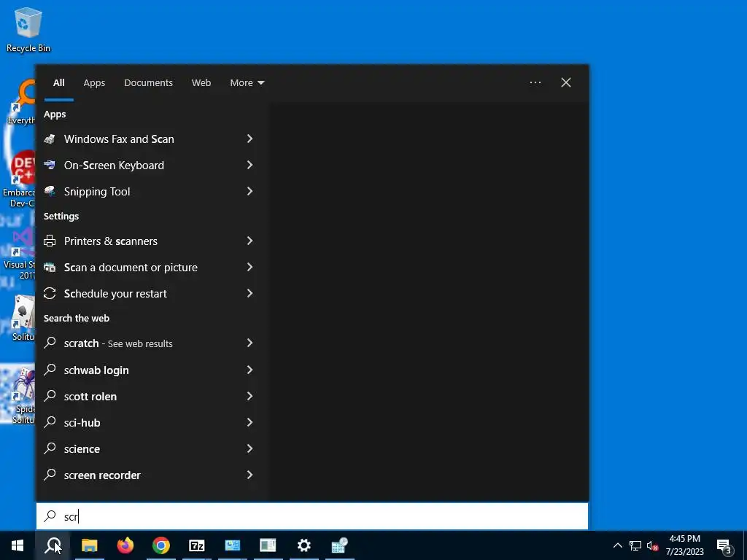The height and width of the screenshot is (560, 747).
Task: Click the Printers & scanners printer icon
Action: 50,241
